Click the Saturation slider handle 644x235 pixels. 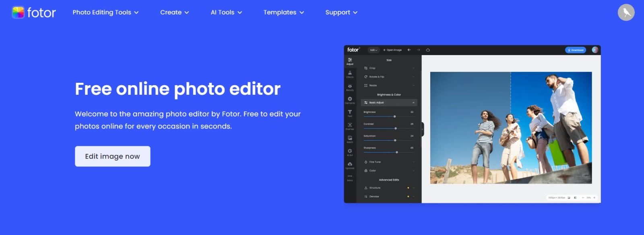click(x=395, y=140)
